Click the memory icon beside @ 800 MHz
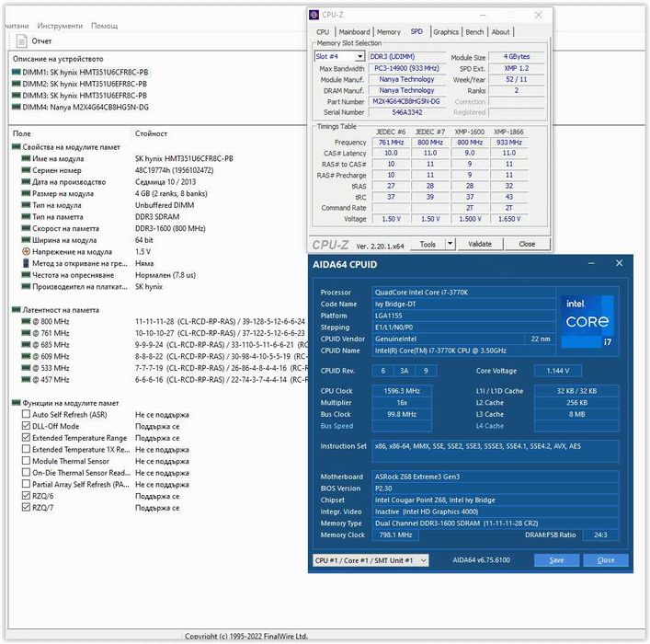The height and width of the screenshot is (644, 650). [26, 321]
